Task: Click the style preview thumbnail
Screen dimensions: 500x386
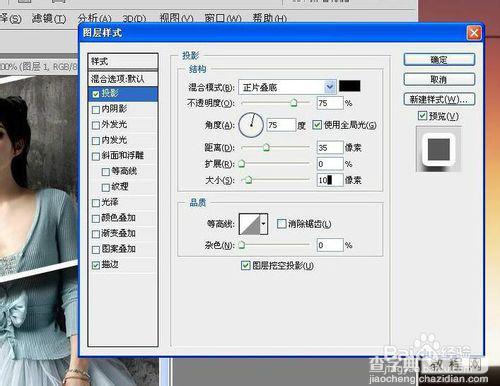Action: click(x=439, y=149)
